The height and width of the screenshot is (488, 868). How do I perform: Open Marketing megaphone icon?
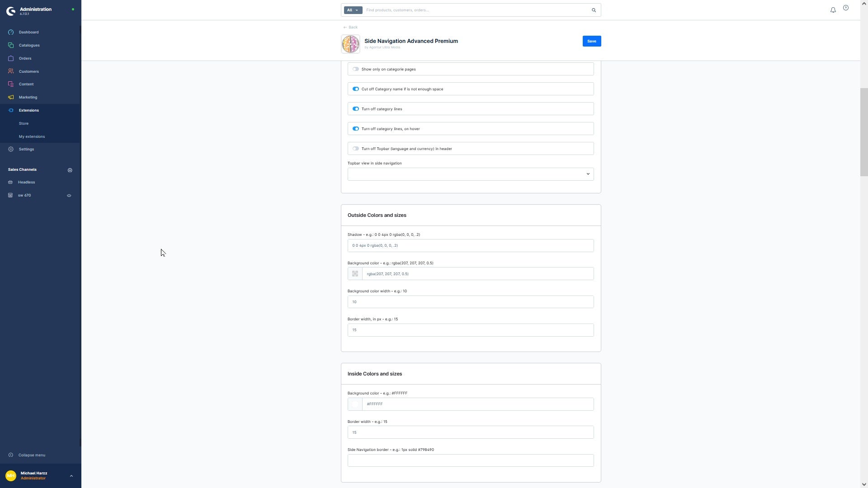point(11,97)
